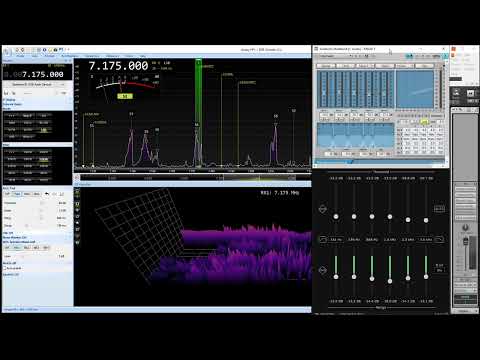
Task: Open the round application menu button
Action: tap(7, 51)
